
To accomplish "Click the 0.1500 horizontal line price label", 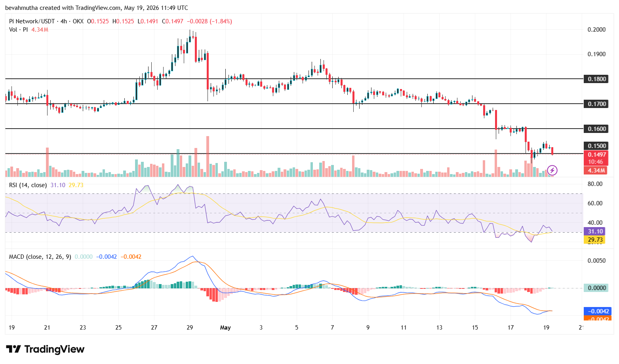I will pyautogui.click(x=596, y=146).
